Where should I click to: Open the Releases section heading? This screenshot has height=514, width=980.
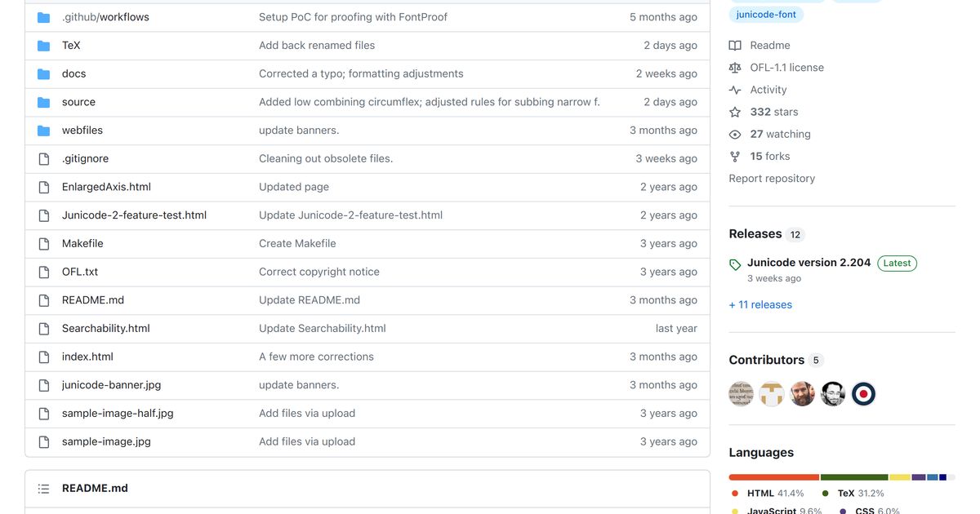click(755, 233)
